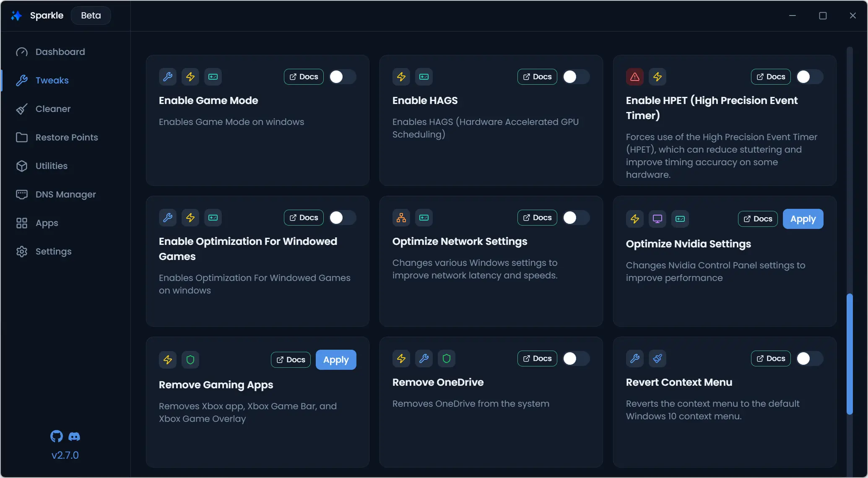The image size is (868, 478).
Task: Open the GitHub icon link
Action: click(57, 436)
